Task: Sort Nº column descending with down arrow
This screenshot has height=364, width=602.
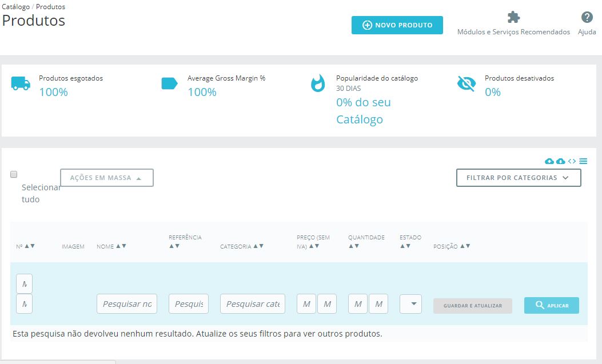Action: [x=32, y=246]
